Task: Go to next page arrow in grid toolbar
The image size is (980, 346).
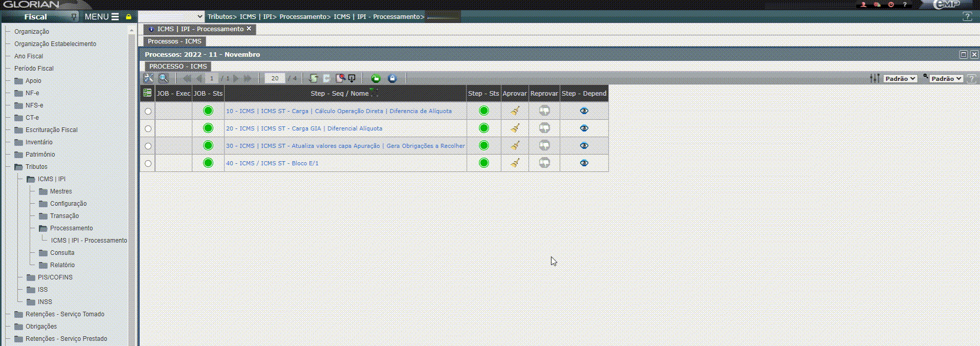Action: [x=236, y=78]
